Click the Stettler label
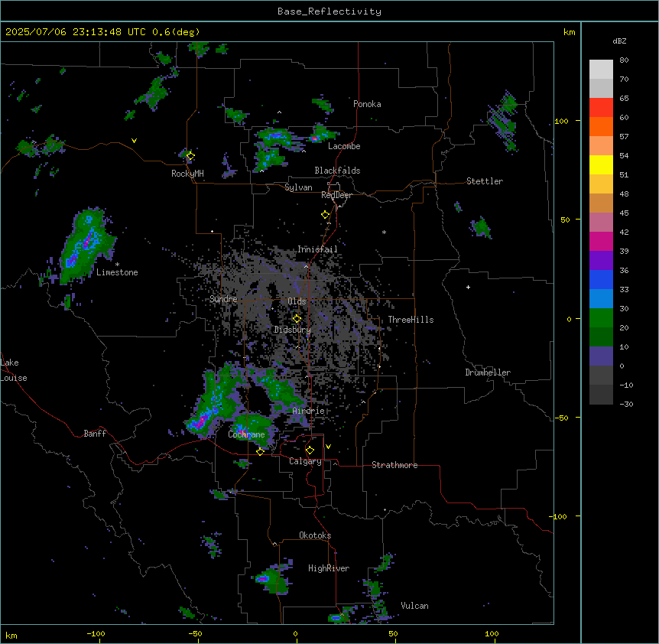659x644 pixels. pos(485,181)
